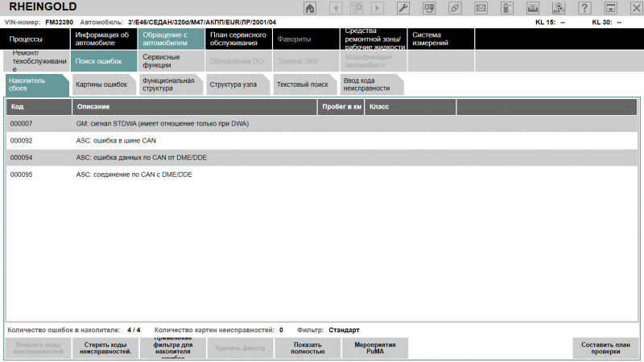Screen dimensions: 644x362
Task: Open the Функциональная структура tab
Action: coord(171,84)
